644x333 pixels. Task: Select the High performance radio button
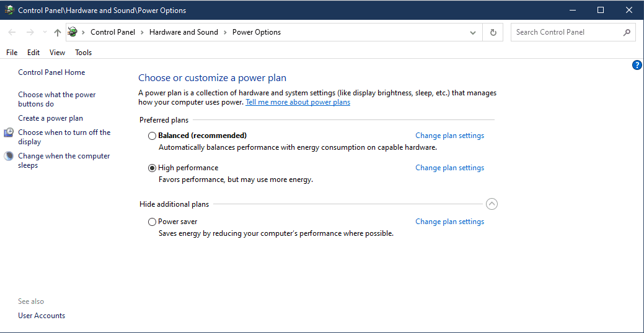pyautogui.click(x=152, y=168)
